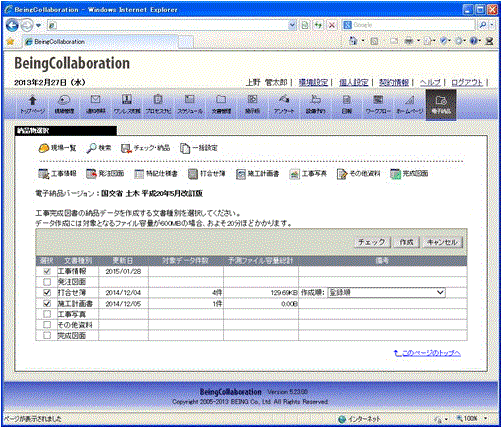Open the 環境設定 link
Screen dimensions: 502x428
click(313, 83)
